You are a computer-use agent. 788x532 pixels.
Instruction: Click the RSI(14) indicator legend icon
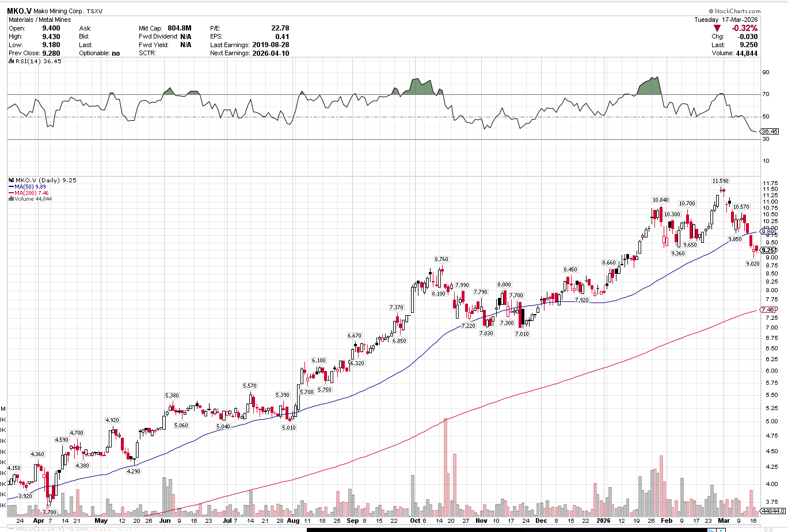click(x=11, y=61)
